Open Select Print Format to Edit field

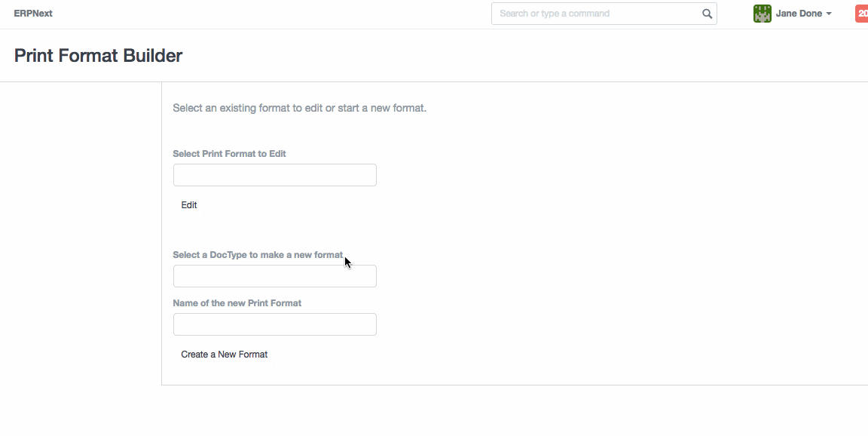click(x=274, y=175)
